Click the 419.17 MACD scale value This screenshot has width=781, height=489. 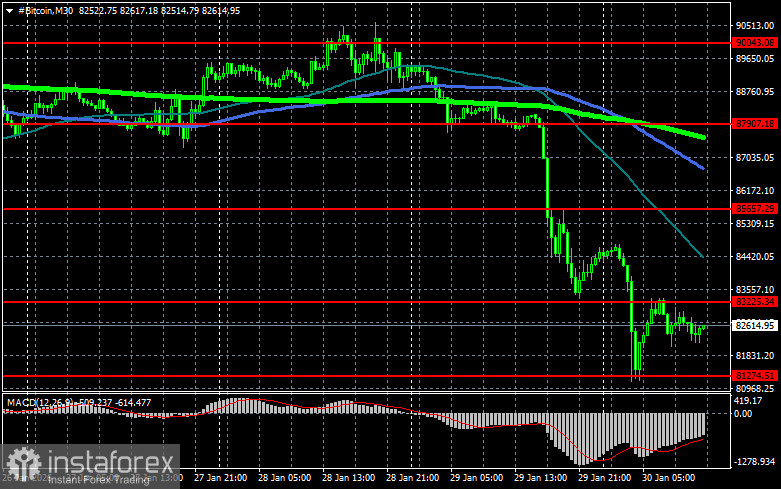click(749, 401)
